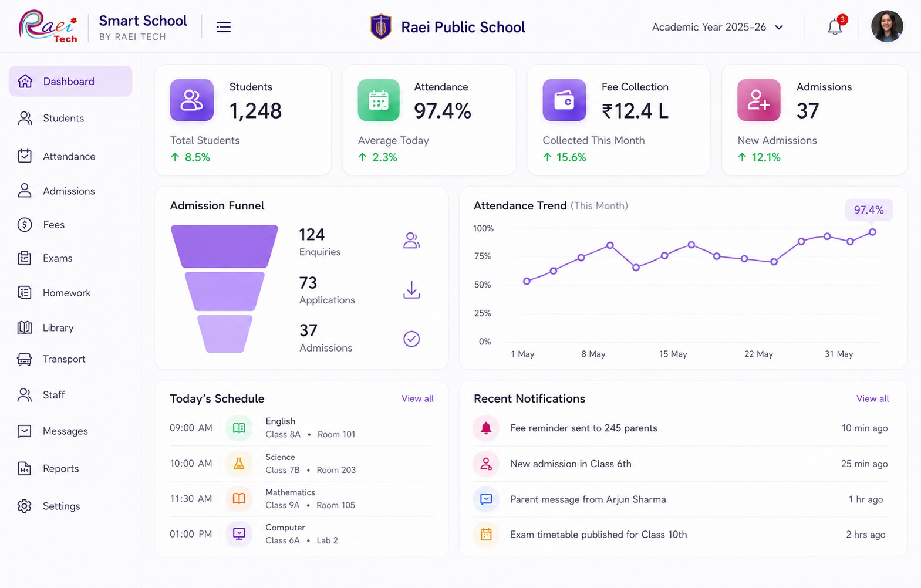Select the Mathematics Class 9A schedule entry
The width and height of the screenshot is (921, 588).
[302, 499]
